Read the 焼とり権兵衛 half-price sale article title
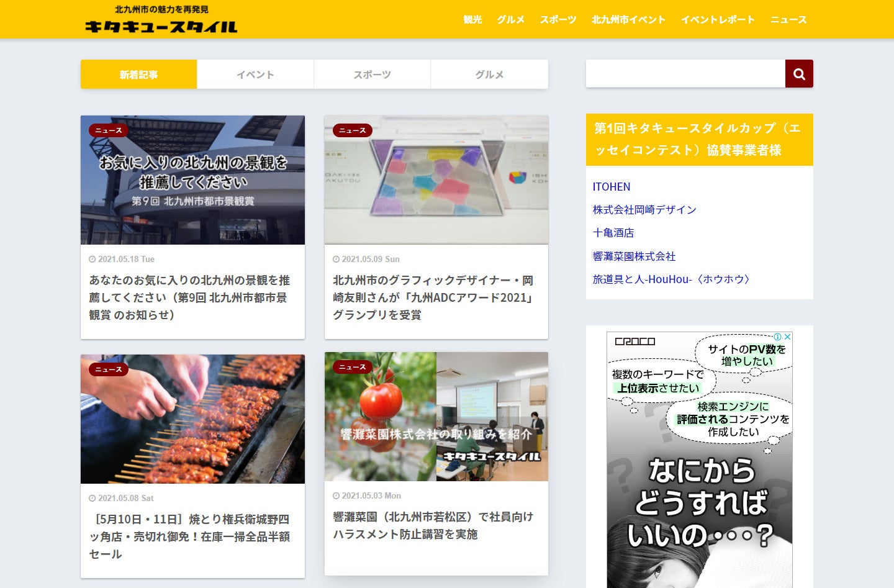Viewport: 894px width, 588px height. [189, 536]
